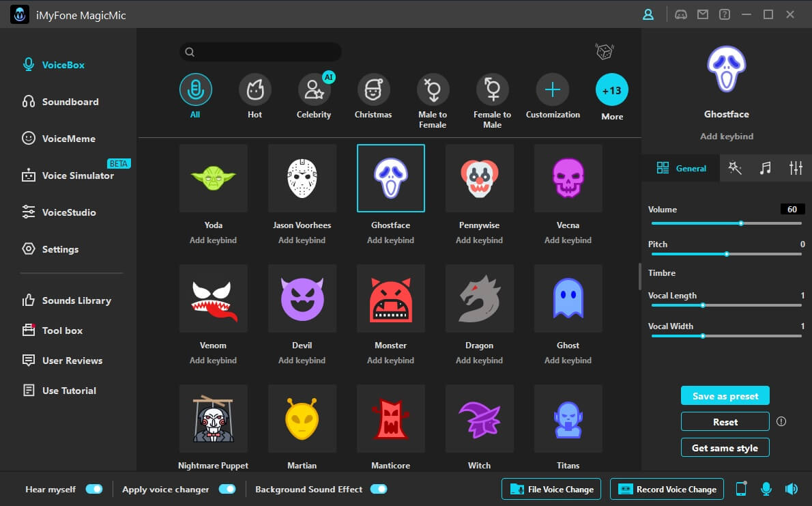Screen dimensions: 812x506
Task: Switch to the General settings tab
Action: (x=680, y=168)
